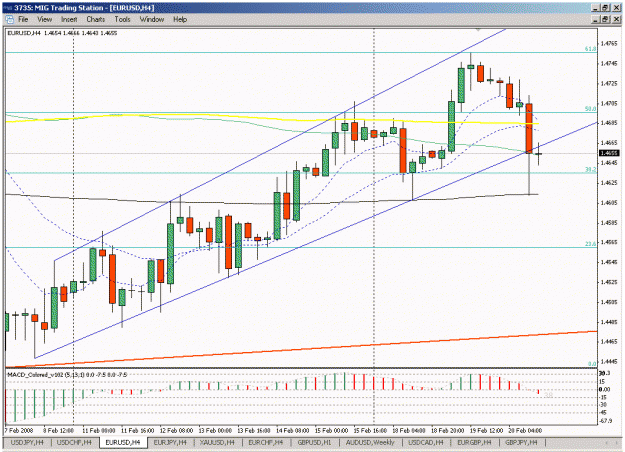
Task: Minimize the main application window
Action: (596, 8)
